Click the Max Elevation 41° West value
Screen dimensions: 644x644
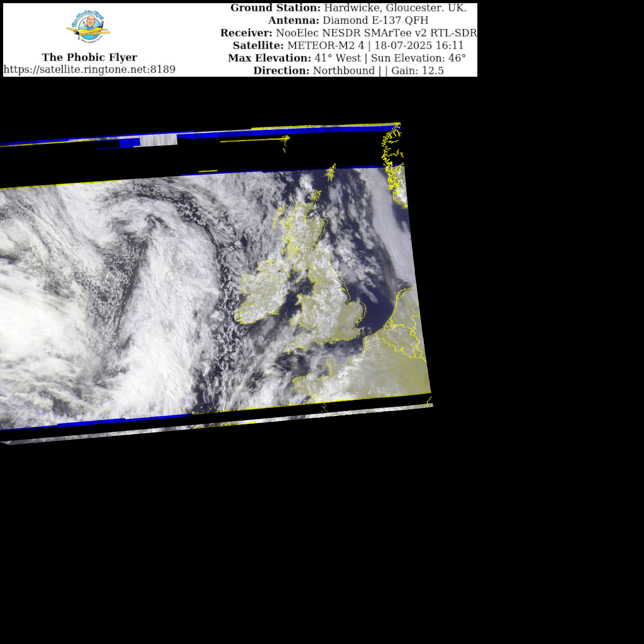point(337,58)
